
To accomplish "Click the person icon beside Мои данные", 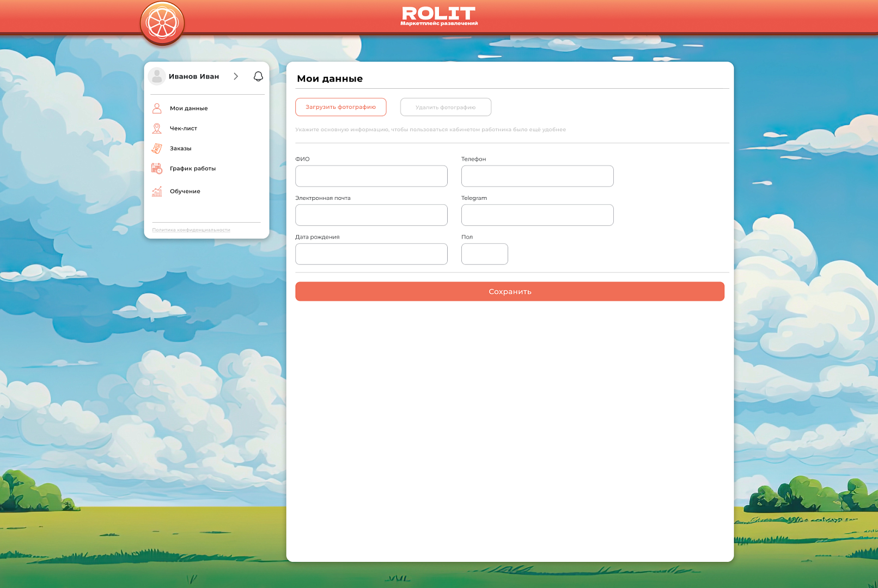I will 157,108.
